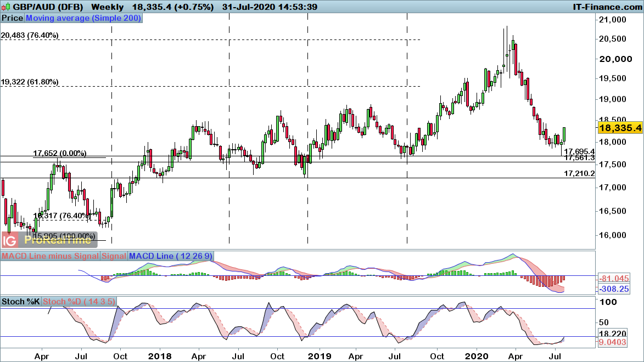The image size is (644, 362).
Task: Click the IT-Finance.com text
Action: 607,7
